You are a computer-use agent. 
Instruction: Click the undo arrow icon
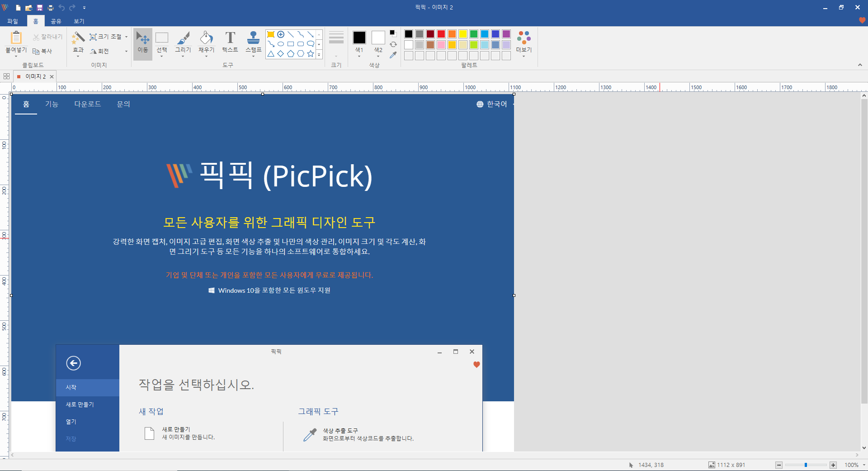tap(61, 8)
